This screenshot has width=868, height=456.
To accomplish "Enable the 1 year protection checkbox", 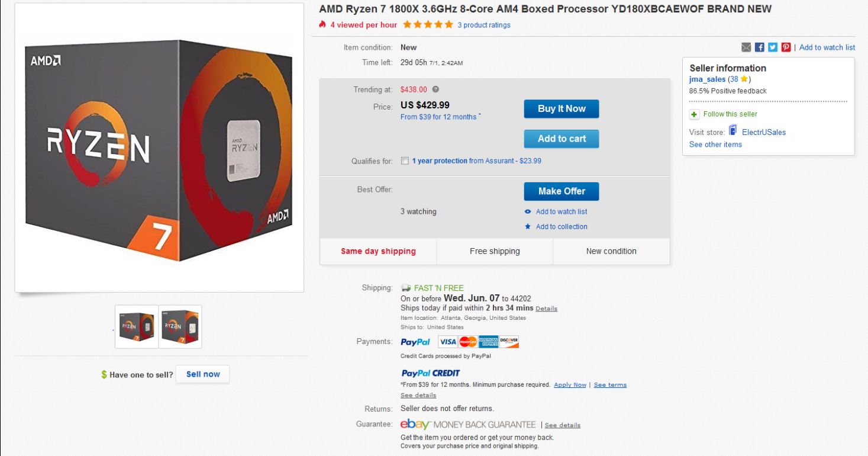I will pos(405,161).
